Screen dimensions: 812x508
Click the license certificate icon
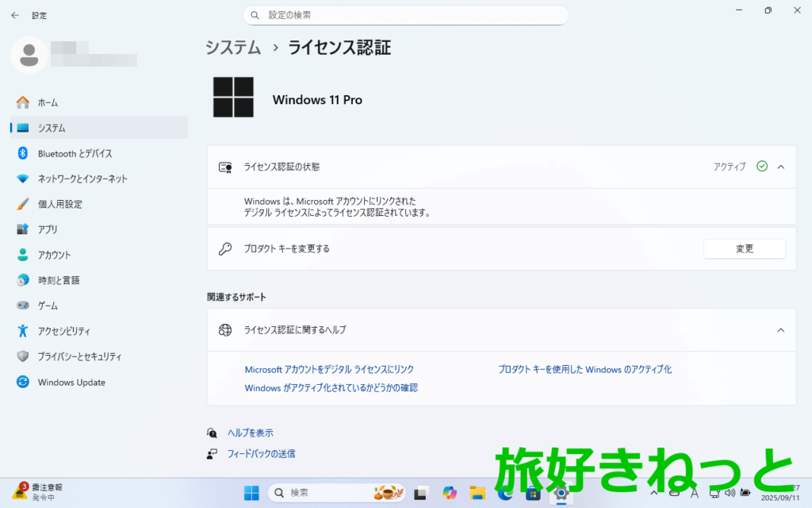coord(225,167)
